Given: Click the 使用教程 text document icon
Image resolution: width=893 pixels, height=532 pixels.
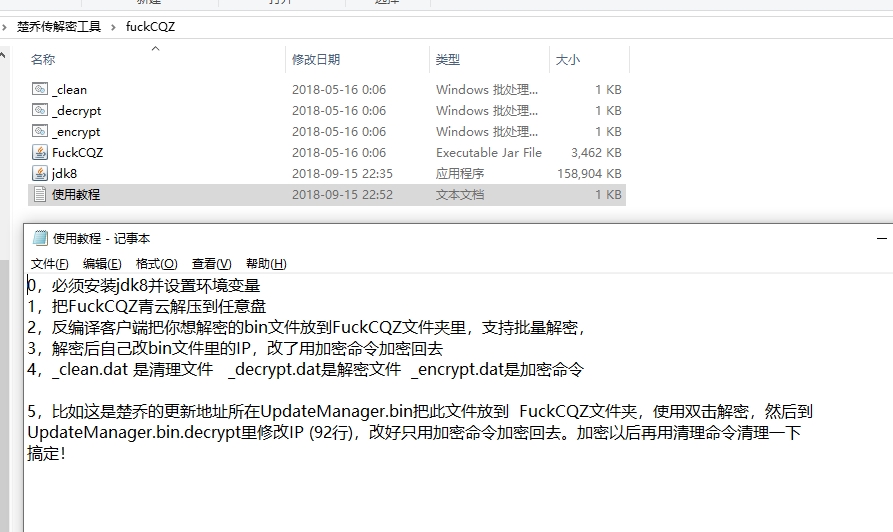Looking at the screenshot, I should [x=40, y=194].
